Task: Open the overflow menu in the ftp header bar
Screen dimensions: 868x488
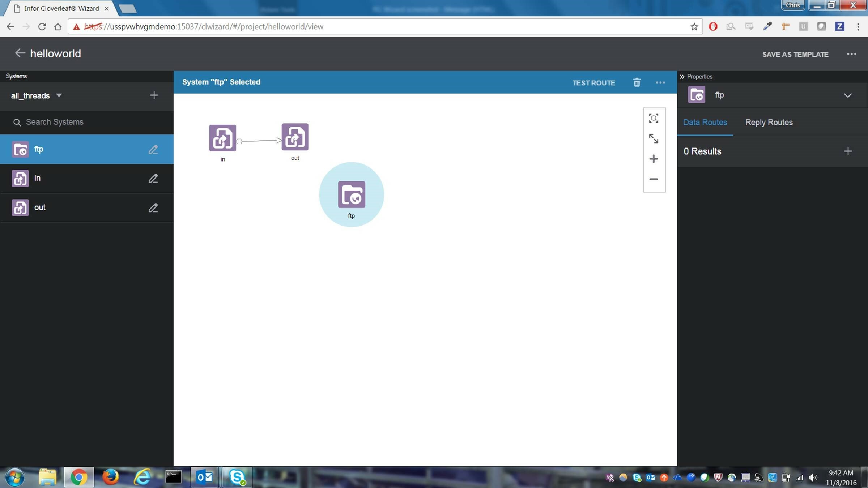Action: click(x=660, y=82)
